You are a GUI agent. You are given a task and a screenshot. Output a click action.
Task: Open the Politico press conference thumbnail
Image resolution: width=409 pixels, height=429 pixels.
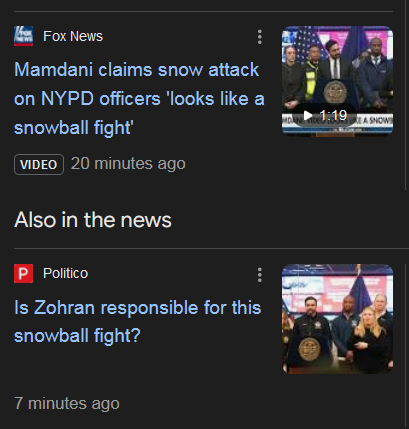337,319
